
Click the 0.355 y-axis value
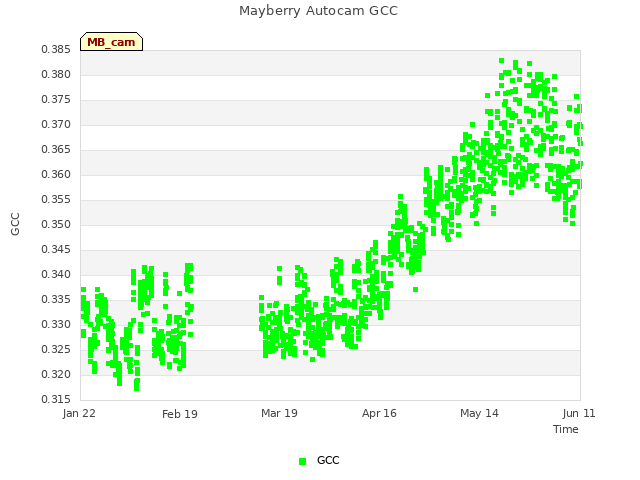pyautogui.click(x=56, y=199)
